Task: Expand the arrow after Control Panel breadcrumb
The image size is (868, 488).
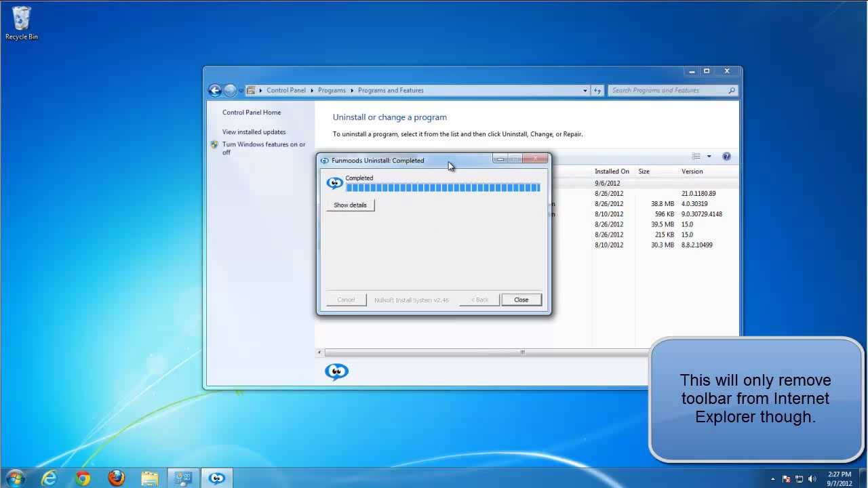Action: 312,90
